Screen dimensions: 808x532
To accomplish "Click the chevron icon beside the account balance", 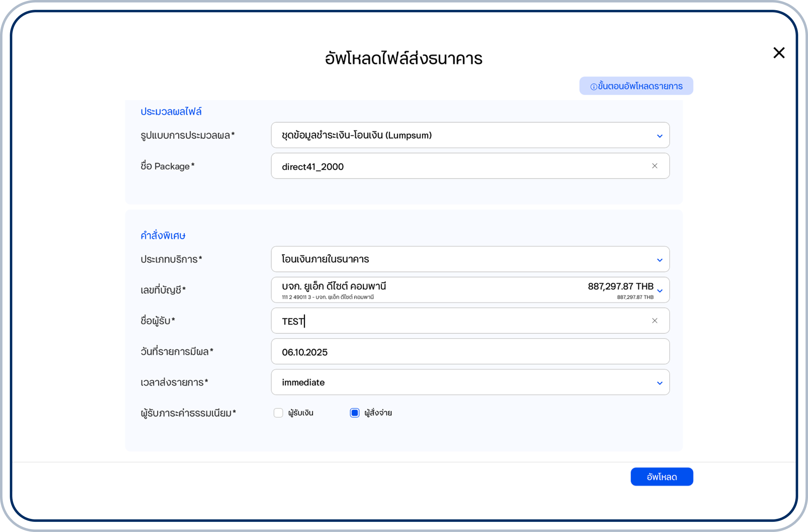I will click(660, 291).
